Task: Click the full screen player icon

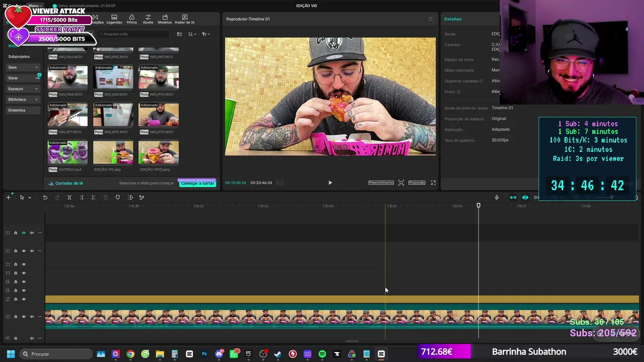Action: tap(433, 183)
